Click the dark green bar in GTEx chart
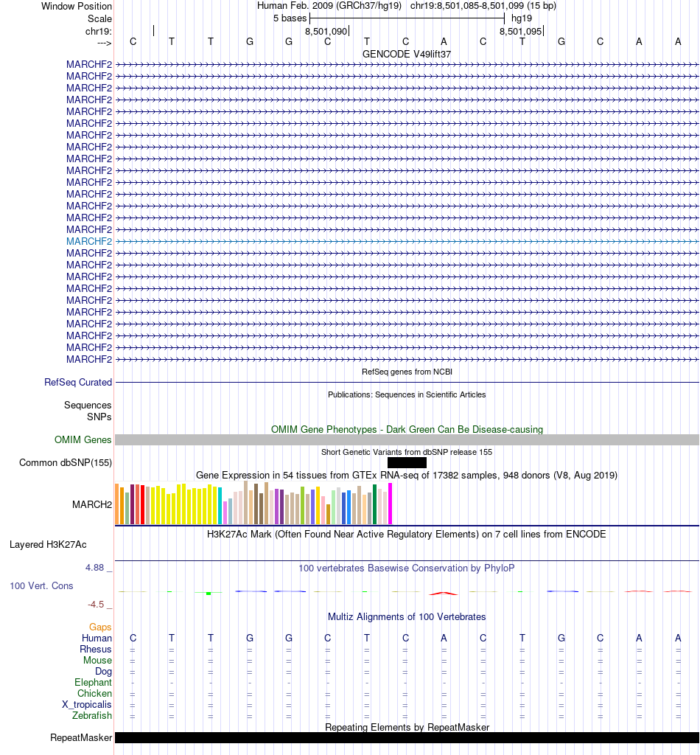Image resolution: width=700 pixels, height=755 pixels. click(375, 504)
